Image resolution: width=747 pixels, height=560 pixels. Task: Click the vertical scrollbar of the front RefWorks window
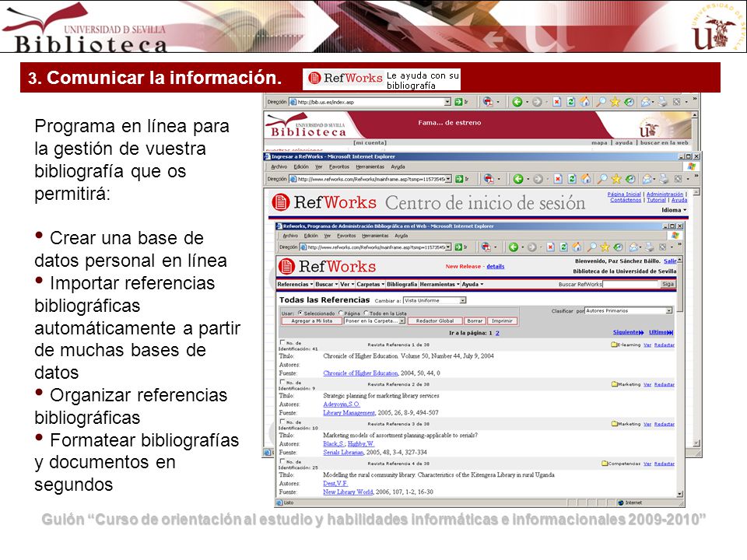[680, 376]
